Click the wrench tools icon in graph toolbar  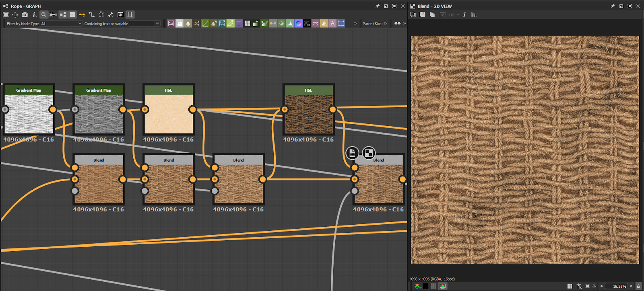pyautogui.click(x=111, y=14)
